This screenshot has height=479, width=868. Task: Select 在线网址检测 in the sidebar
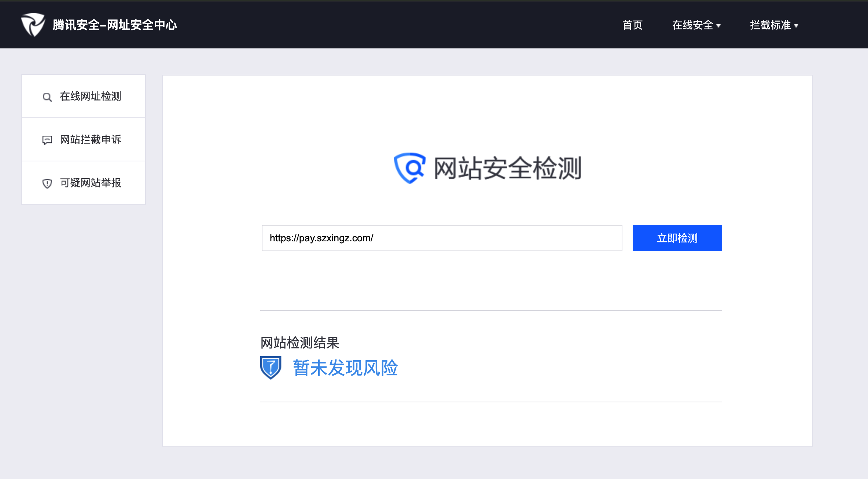pyautogui.click(x=90, y=96)
